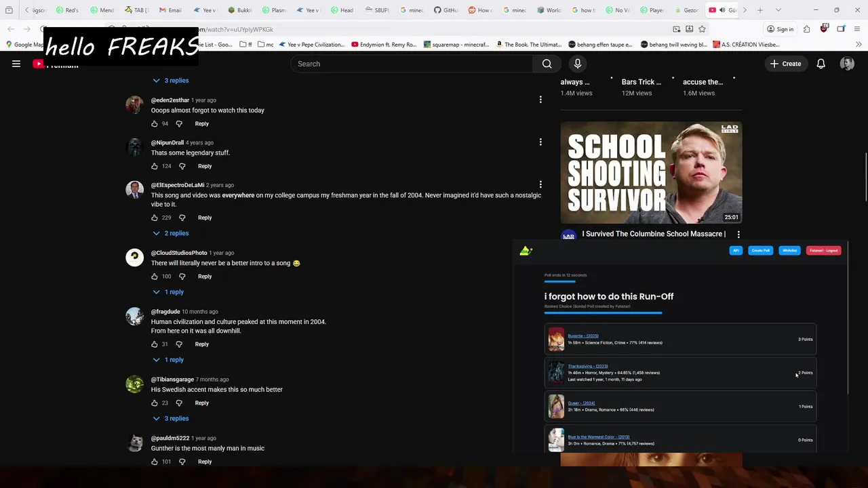Start voice search with the microphone icon
This screenshot has height=488, width=868.
[578, 64]
